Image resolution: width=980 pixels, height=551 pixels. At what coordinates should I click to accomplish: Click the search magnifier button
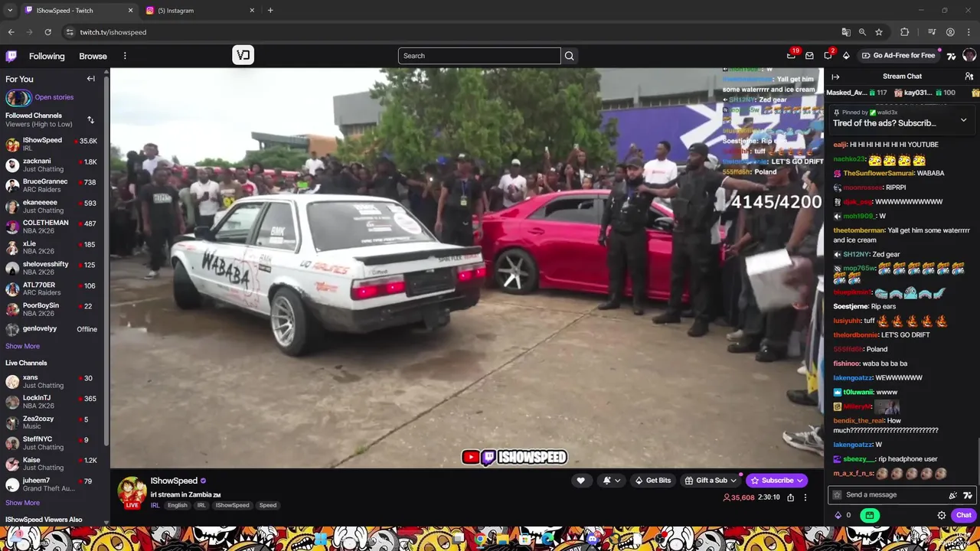coord(569,56)
